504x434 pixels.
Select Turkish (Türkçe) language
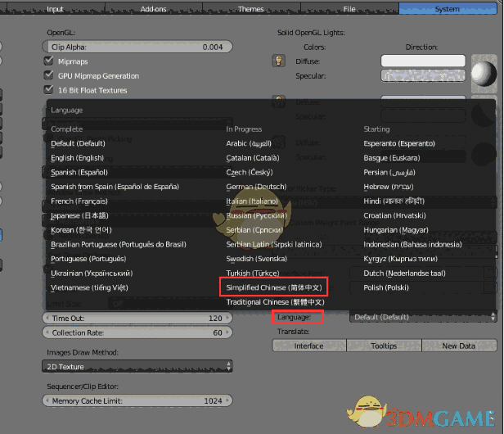pos(253,274)
